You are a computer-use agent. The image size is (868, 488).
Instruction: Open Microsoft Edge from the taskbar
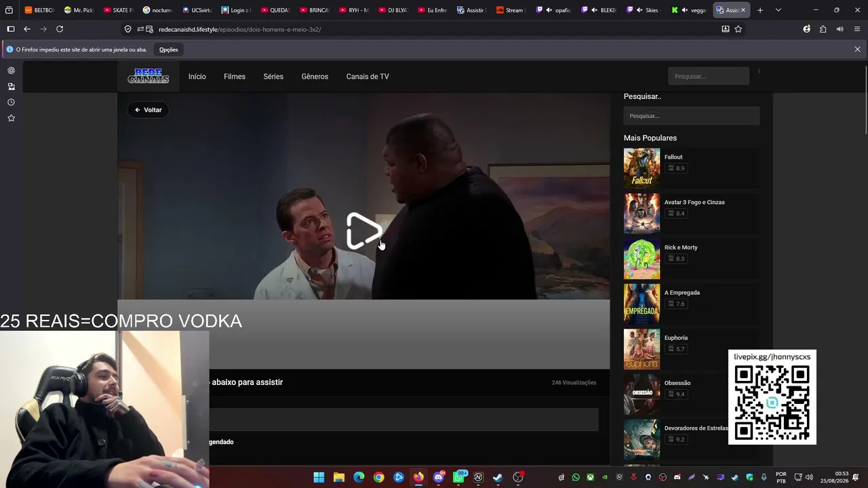pos(359,477)
